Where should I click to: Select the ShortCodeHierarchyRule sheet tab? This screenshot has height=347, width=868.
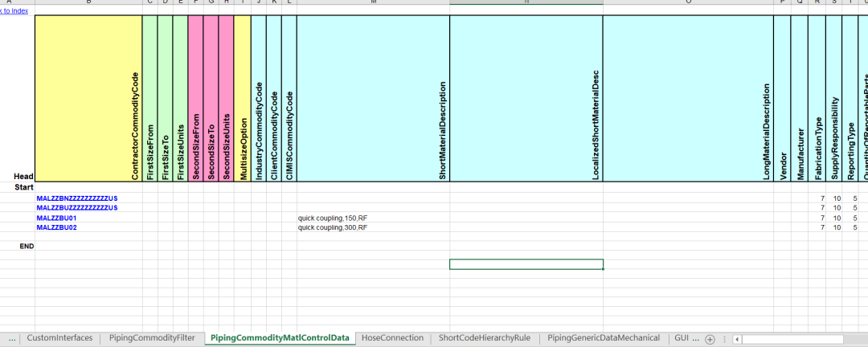[x=485, y=338]
